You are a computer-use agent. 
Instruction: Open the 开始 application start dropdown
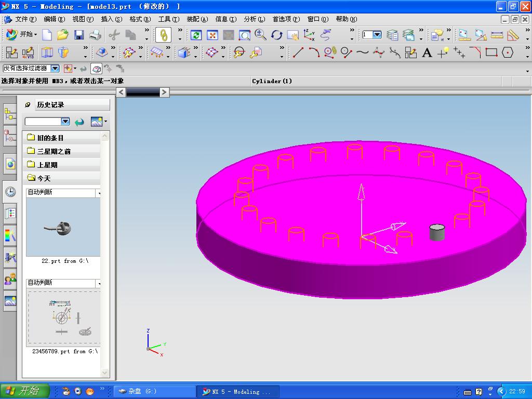coord(22,34)
